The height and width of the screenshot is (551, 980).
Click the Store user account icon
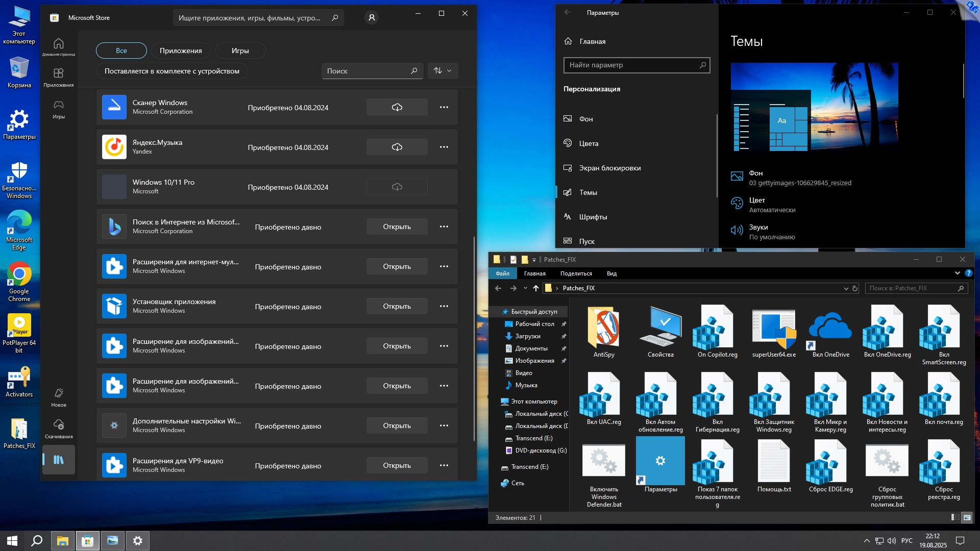372,18
